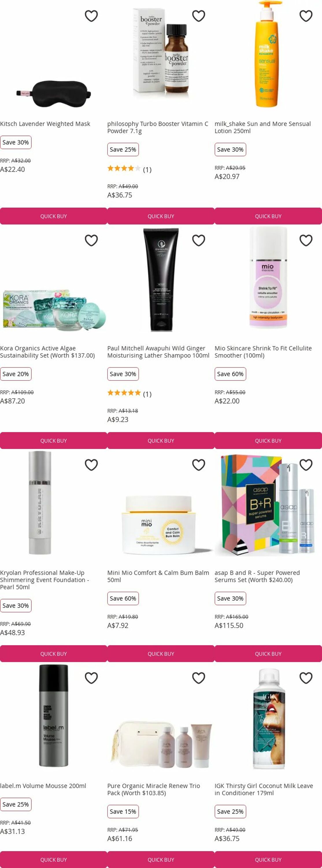This screenshot has height=868, width=322.
Task: Wishlist the label.m Volume Mousse
Action: click(91, 678)
